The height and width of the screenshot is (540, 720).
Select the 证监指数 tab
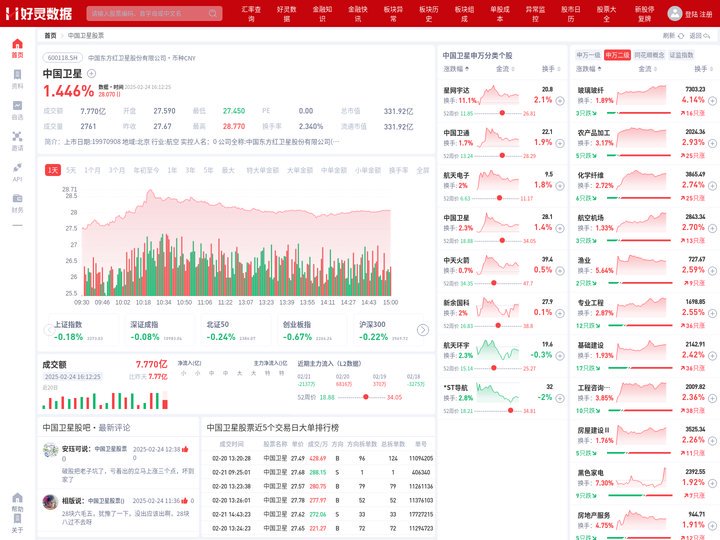(681, 55)
